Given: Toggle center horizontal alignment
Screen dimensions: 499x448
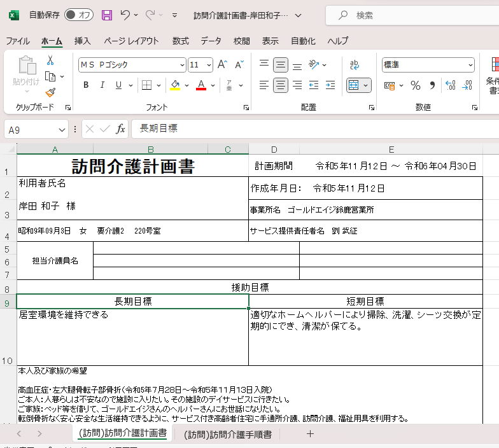Looking at the screenshot, I should pos(281,85).
